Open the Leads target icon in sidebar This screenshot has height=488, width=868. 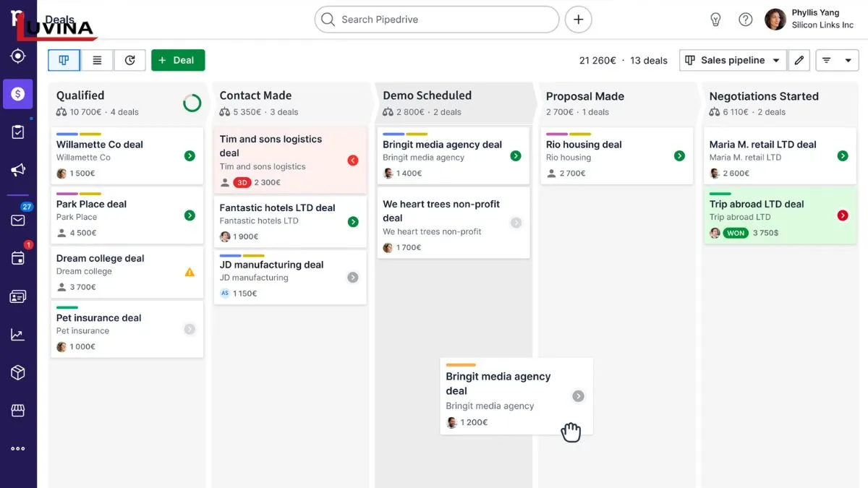coord(18,56)
